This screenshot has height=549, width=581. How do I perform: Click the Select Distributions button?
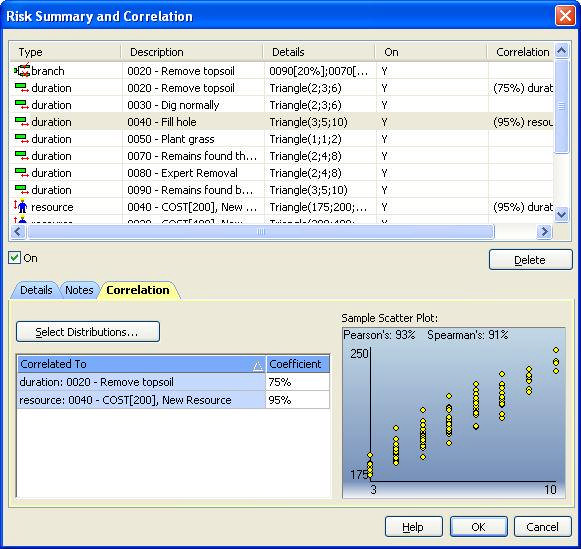(x=88, y=332)
